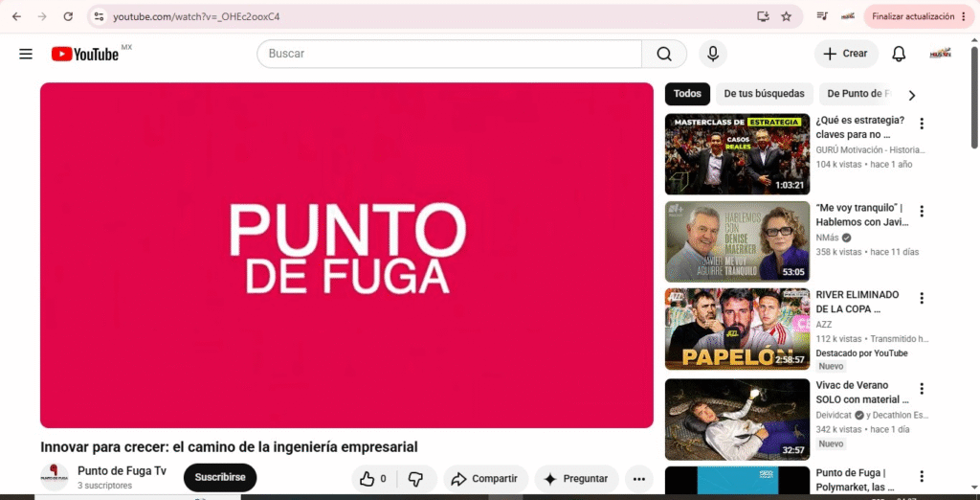Image resolution: width=980 pixels, height=500 pixels.
Task: Open YouTube account avatar menu
Action: (x=941, y=54)
